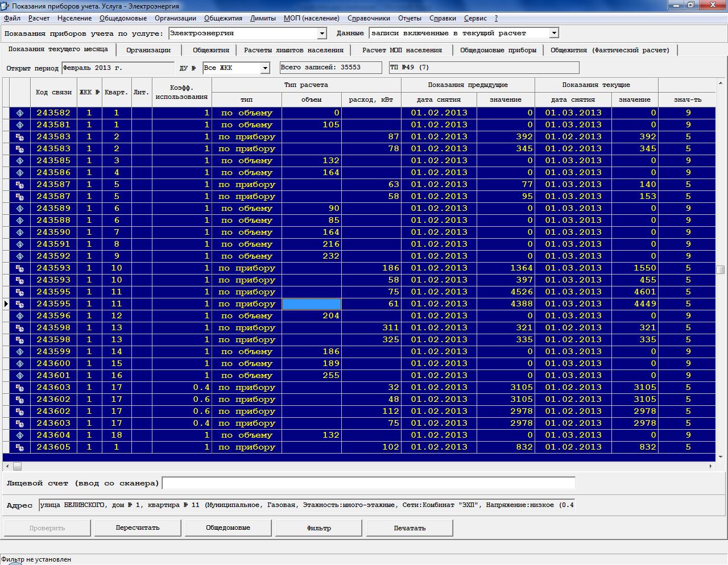
Task: Click the Общедомовые button at the bottom
Action: (228, 527)
